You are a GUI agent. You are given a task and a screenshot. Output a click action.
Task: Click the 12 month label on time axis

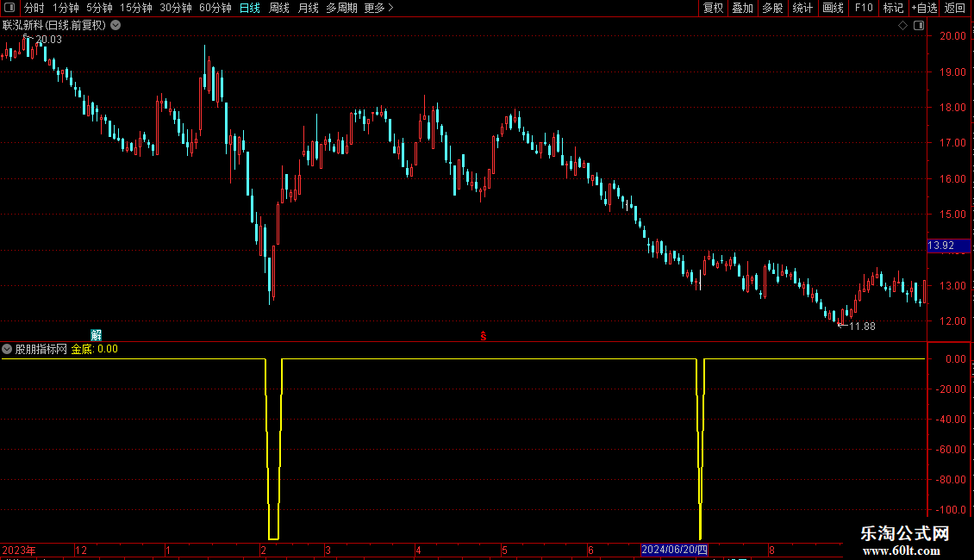pyautogui.click(x=81, y=550)
